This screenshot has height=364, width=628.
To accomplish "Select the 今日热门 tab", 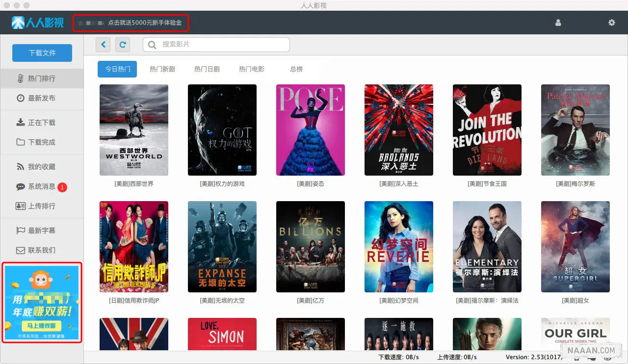I will pyautogui.click(x=117, y=69).
